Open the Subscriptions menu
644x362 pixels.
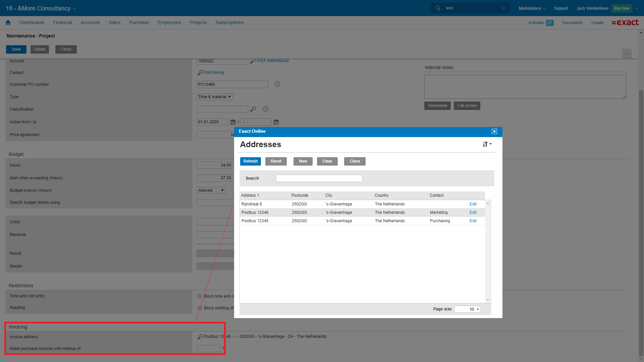pyautogui.click(x=229, y=22)
